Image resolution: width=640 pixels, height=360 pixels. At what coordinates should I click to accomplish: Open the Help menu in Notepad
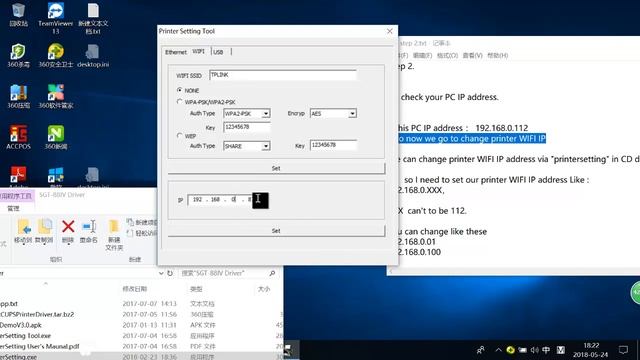point(498,55)
